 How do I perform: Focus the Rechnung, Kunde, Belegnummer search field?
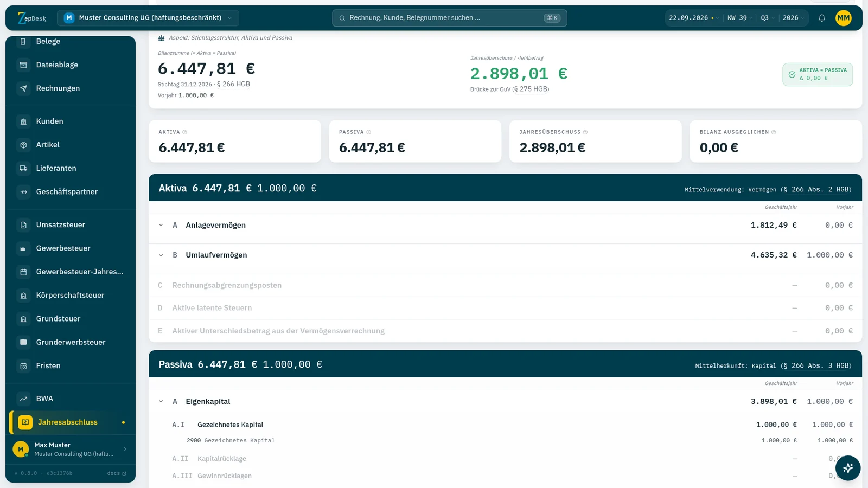[x=450, y=18]
